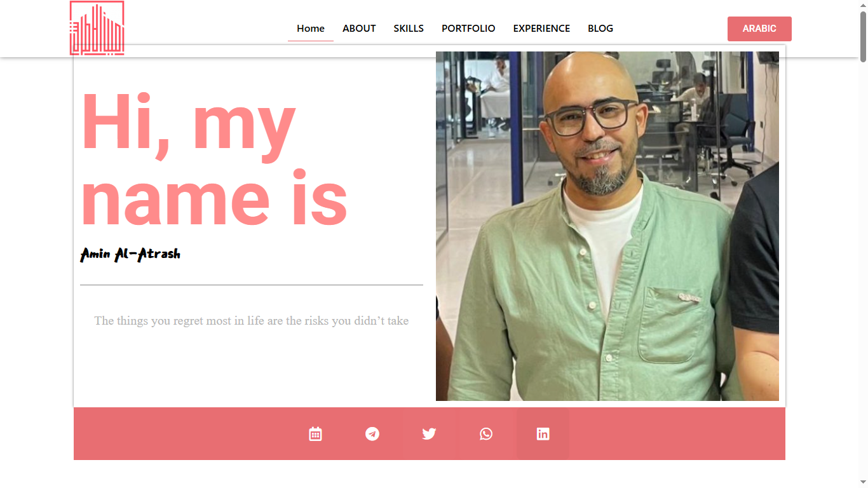Click the vertical page scrollbar thumb
Viewport: 868px width, 488px height.
(x=863, y=36)
